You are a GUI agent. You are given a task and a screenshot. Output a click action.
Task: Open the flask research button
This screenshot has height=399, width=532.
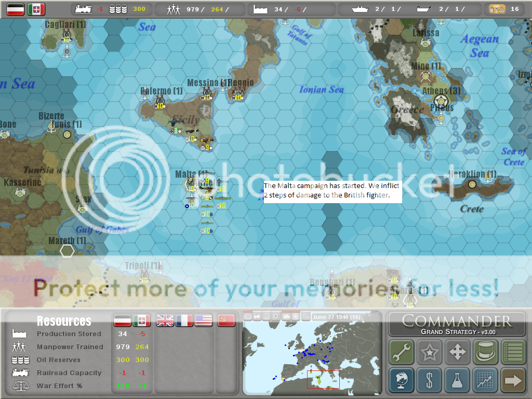point(458,380)
